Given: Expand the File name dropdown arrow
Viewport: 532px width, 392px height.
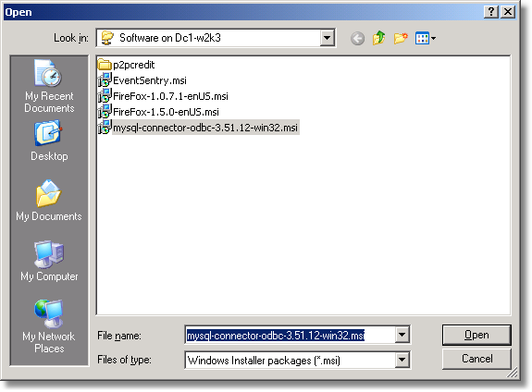Looking at the screenshot, I should tap(402, 335).
